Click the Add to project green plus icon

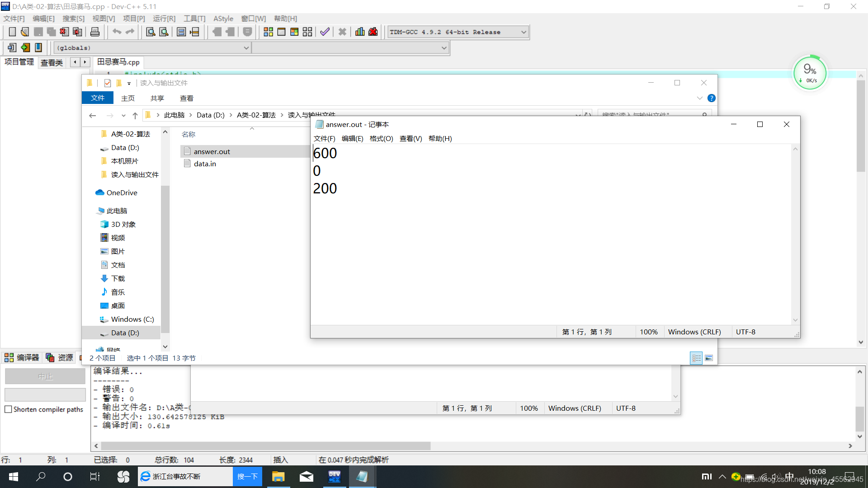[25, 47]
